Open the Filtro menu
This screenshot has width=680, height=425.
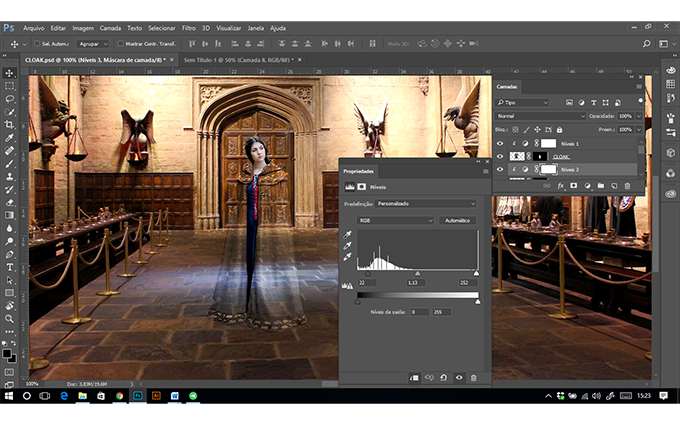click(x=188, y=28)
